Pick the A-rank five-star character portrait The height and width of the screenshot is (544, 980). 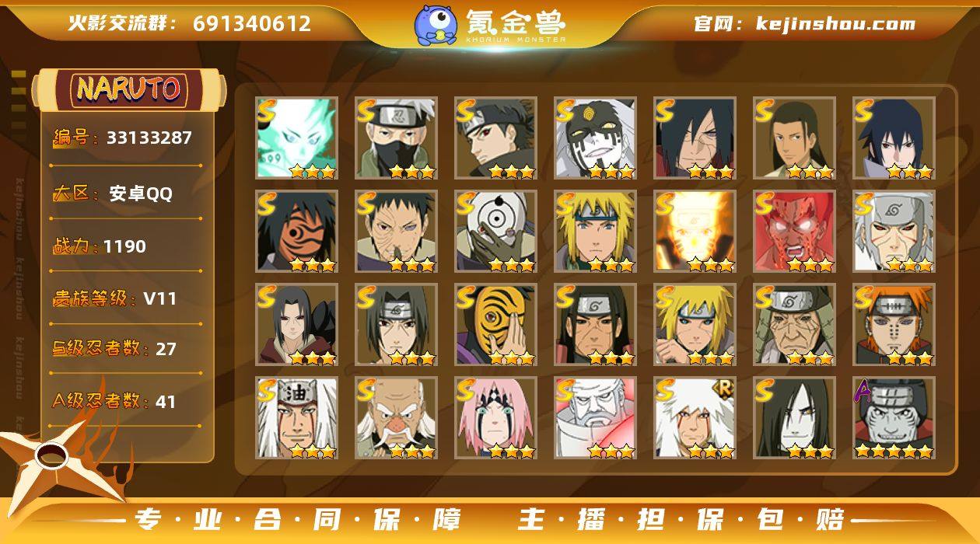(894, 418)
